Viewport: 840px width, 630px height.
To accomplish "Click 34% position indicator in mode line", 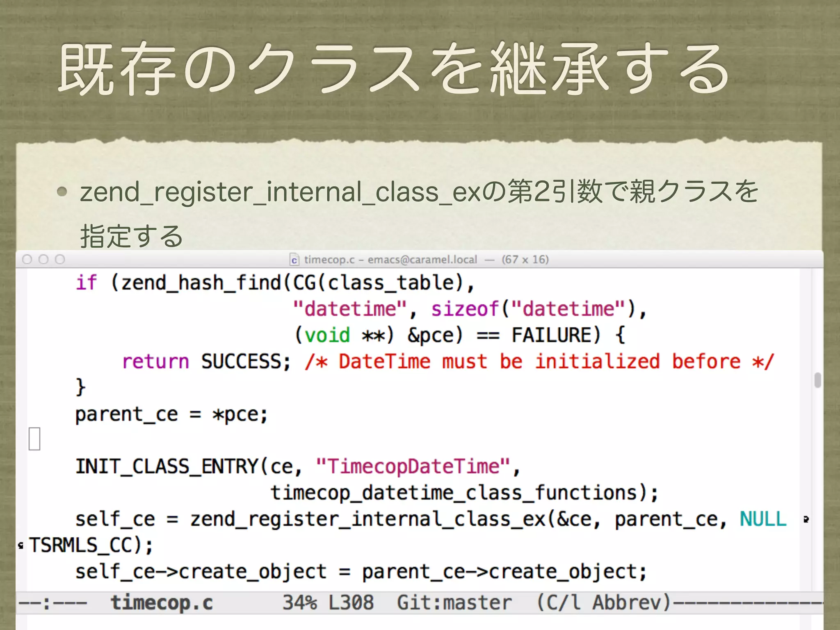I will coord(299,603).
